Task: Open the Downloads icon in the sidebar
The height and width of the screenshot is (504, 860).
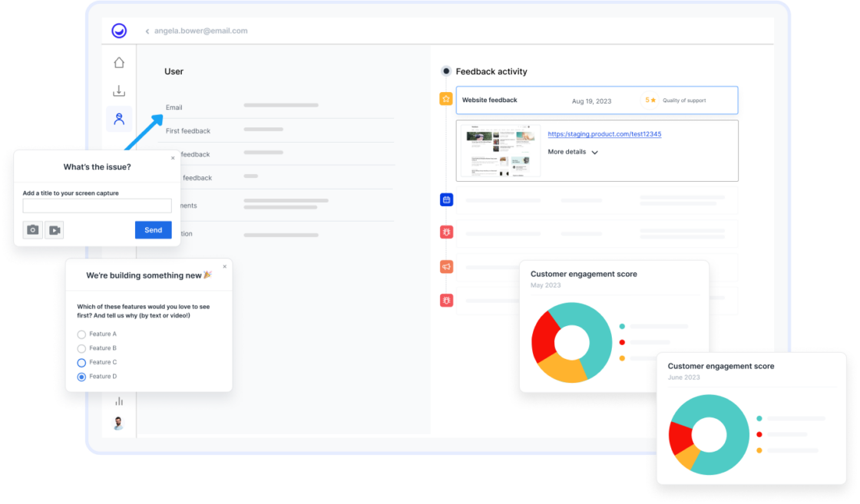Action: click(119, 90)
